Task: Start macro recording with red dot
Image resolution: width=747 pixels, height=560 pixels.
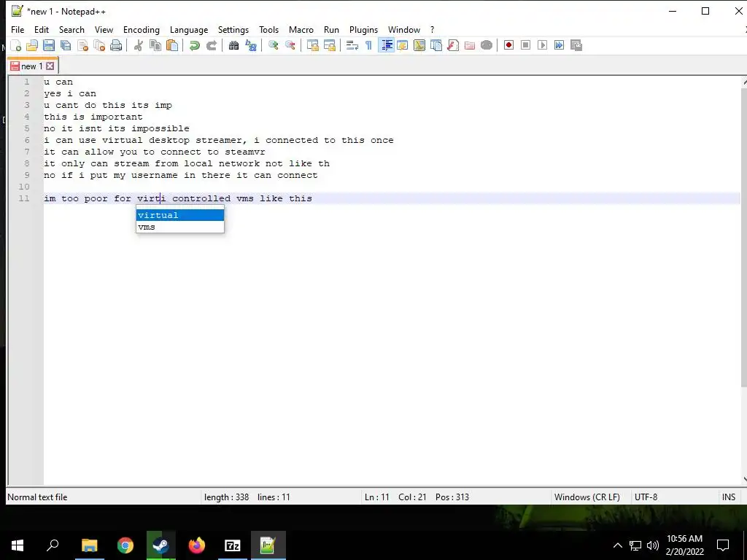Action: [x=508, y=45]
